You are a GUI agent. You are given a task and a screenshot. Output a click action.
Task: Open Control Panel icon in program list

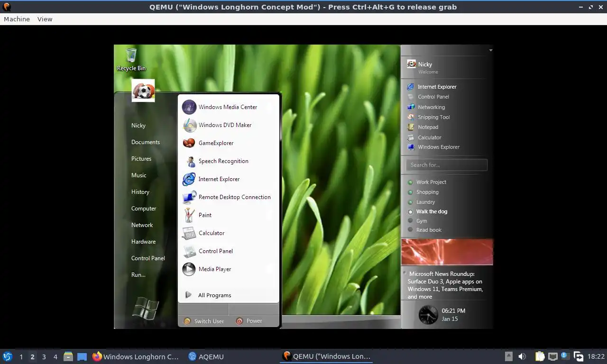point(189,251)
